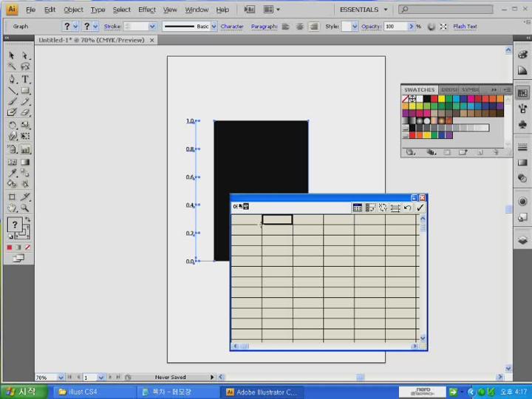Image resolution: width=532 pixels, height=399 pixels.
Task: Toggle align left paragraph button
Action: [285, 27]
